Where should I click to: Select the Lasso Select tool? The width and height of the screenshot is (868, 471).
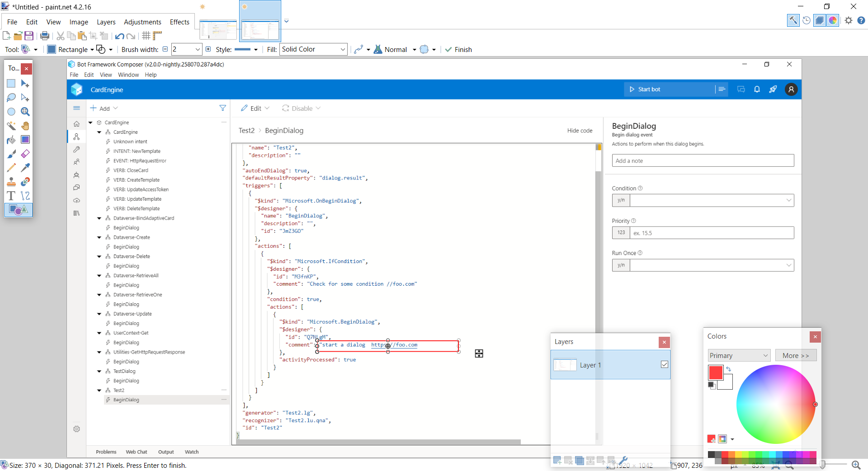(x=11, y=98)
